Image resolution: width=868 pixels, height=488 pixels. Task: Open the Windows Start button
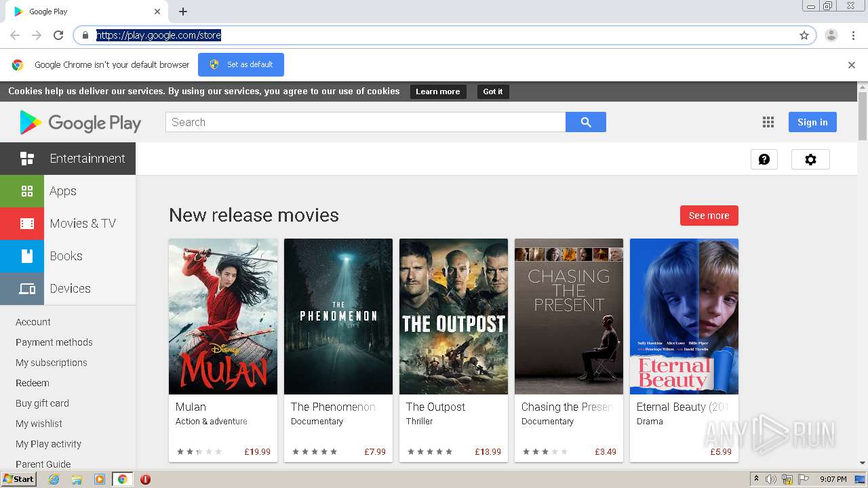click(19, 479)
